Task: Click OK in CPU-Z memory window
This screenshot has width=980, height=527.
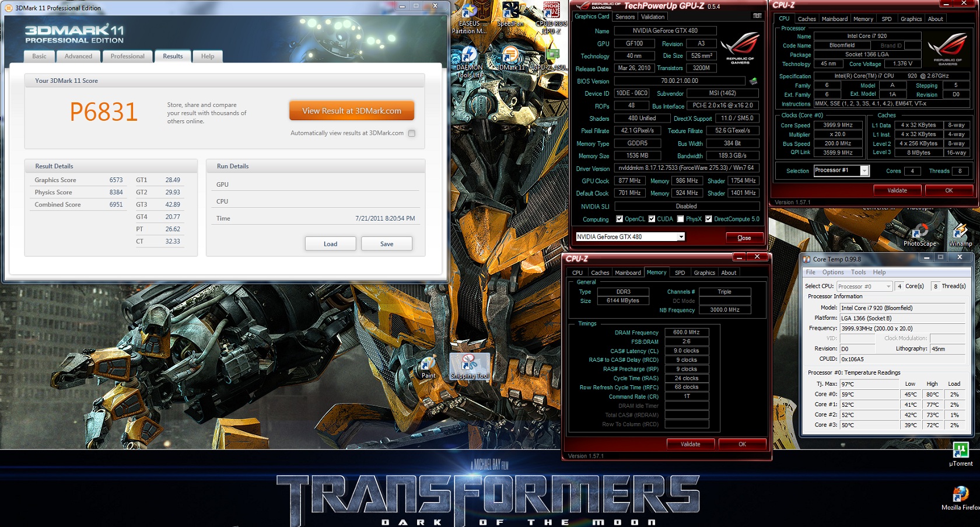Action: [742, 444]
